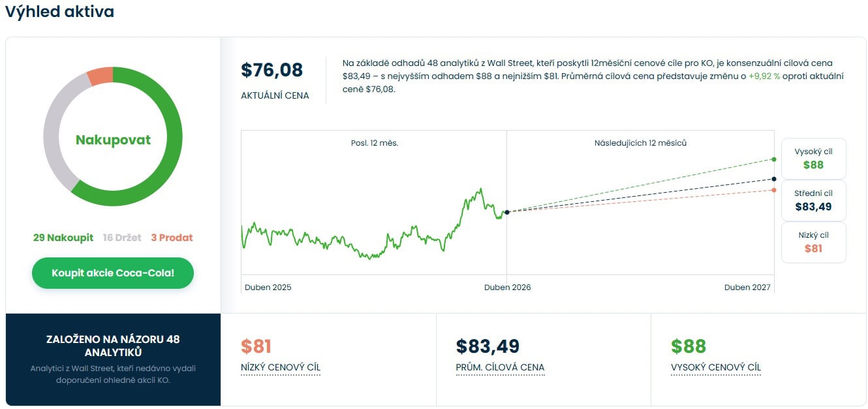Select the 16 Držet legend label
The image size is (868, 409).
point(122,238)
